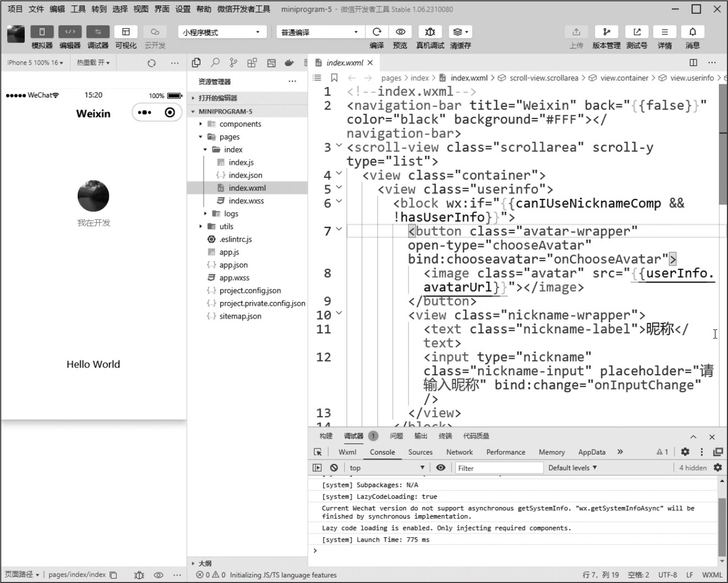Screen dimensions: 728x583
Task: Open resource manager more options
Action: [292, 82]
